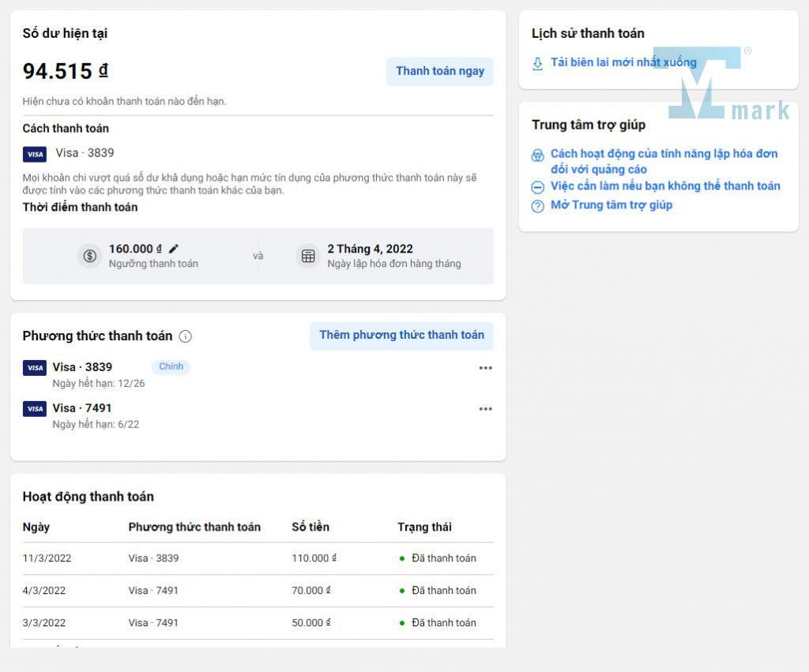Click the billing info icon in help center
The image size is (809, 672).
click(538, 155)
